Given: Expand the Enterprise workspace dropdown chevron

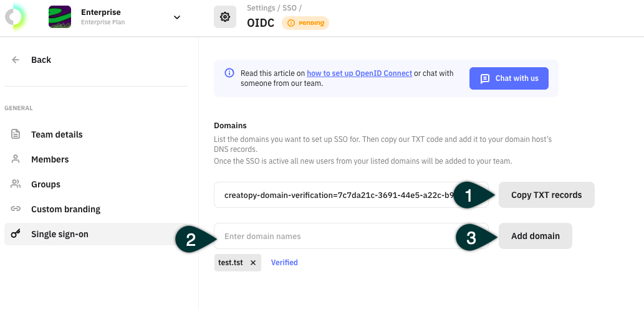Looking at the screenshot, I should click(x=177, y=17).
